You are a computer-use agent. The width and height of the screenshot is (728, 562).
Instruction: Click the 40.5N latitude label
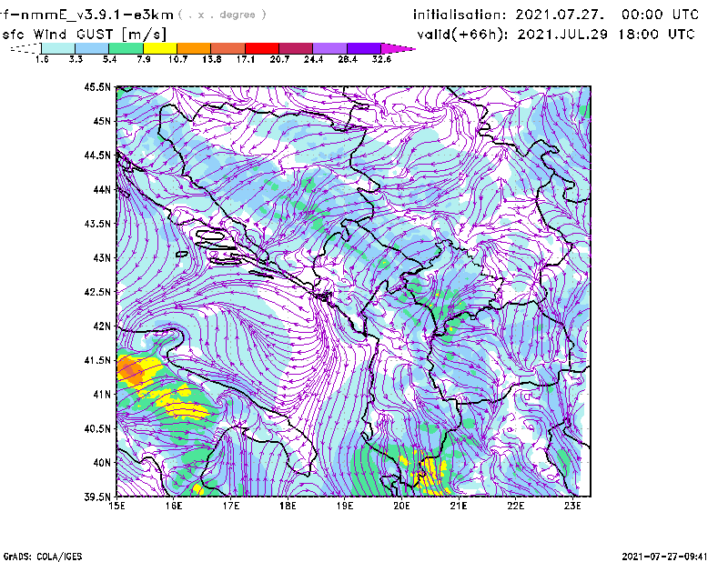(x=97, y=428)
